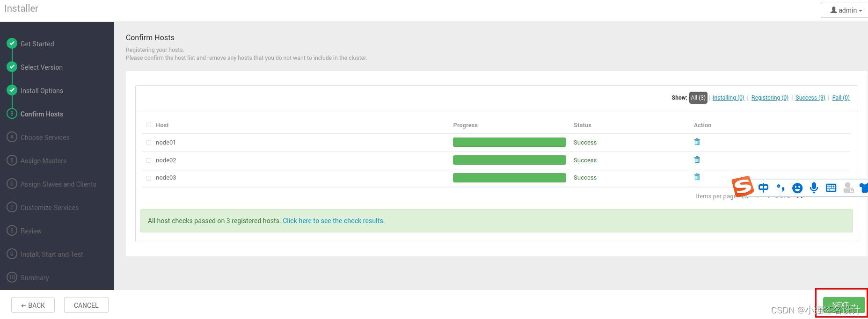
Task: Click the host name node02
Action: click(x=166, y=160)
